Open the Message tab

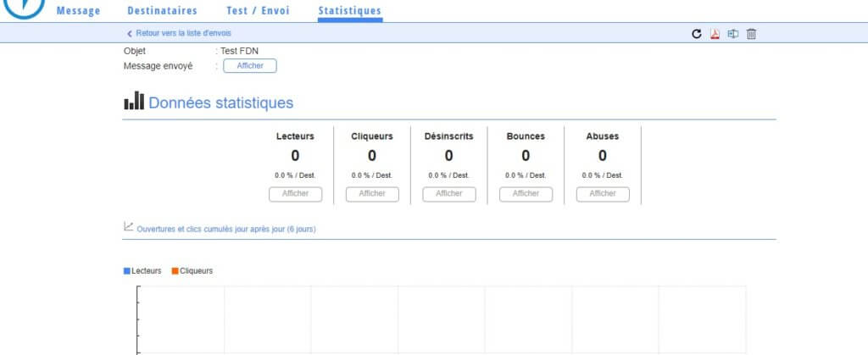[78, 11]
